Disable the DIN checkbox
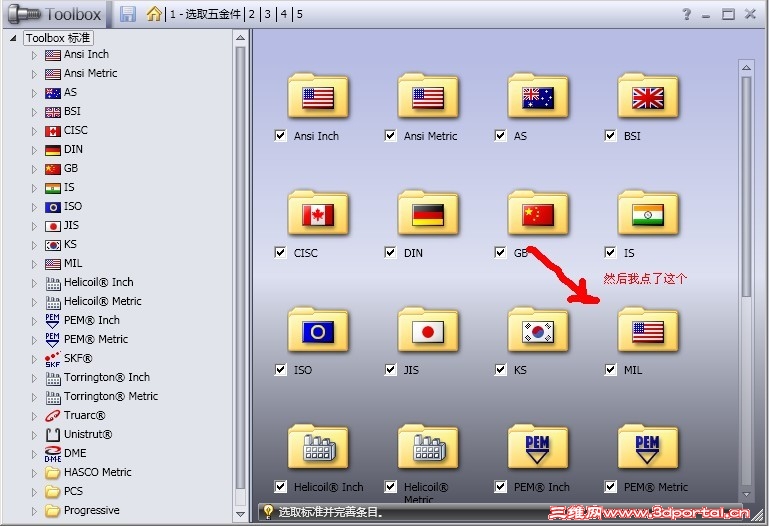The width and height of the screenshot is (769, 526). point(390,252)
